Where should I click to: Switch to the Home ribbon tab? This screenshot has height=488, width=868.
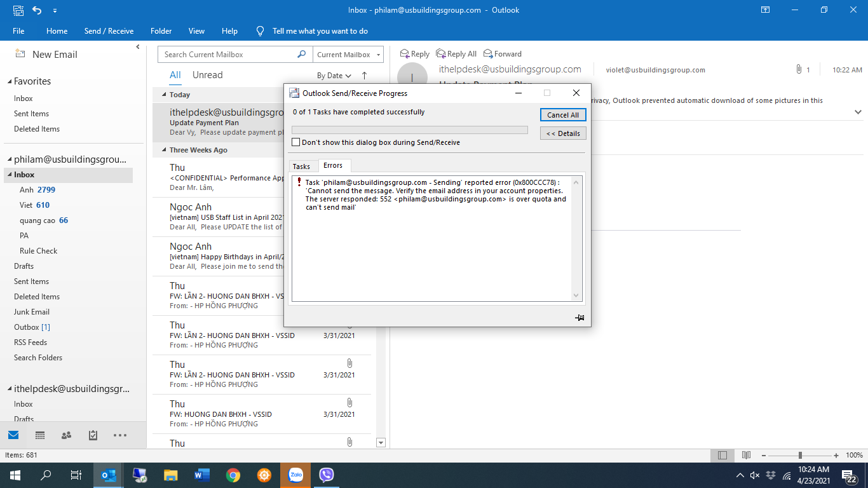[57, 31]
